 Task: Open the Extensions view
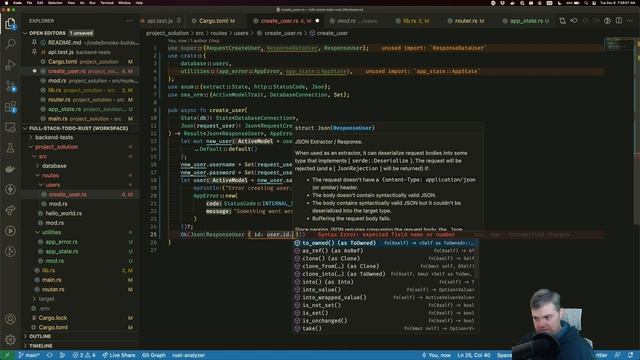(x=10, y=107)
